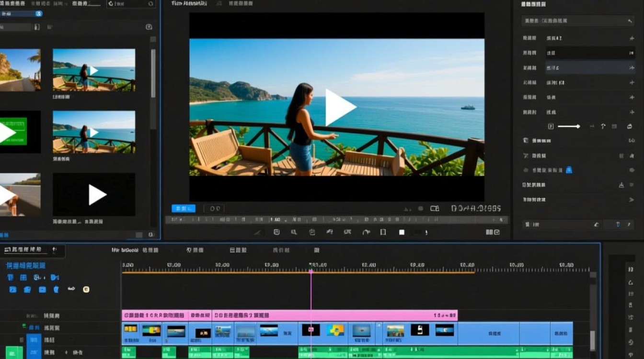
Task: Click the pink playhead handle on the timeline ruler
Action: pyautogui.click(x=311, y=272)
